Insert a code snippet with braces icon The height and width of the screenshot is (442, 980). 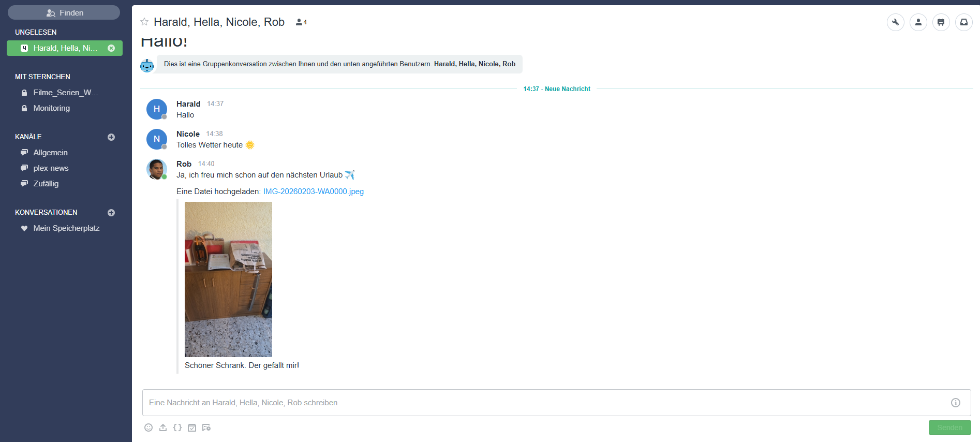(x=177, y=428)
